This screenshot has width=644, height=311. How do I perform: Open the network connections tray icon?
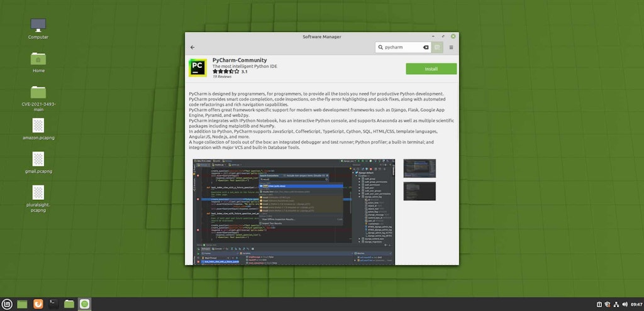pos(616,305)
